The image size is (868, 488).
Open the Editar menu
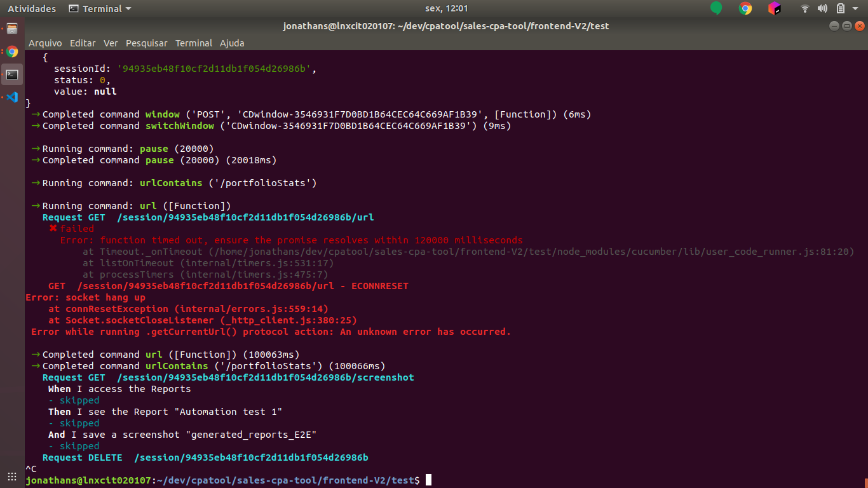(x=83, y=43)
